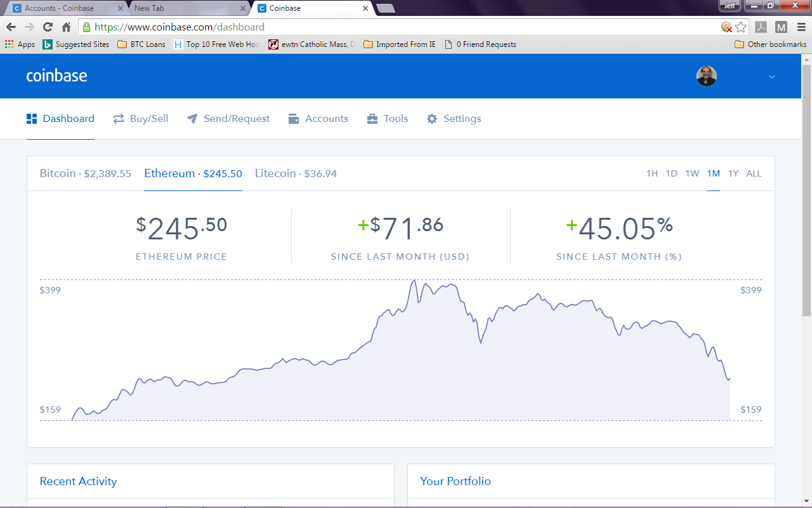
Task: Click the Coinbase logo in the header
Action: pyautogui.click(x=56, y=76)
